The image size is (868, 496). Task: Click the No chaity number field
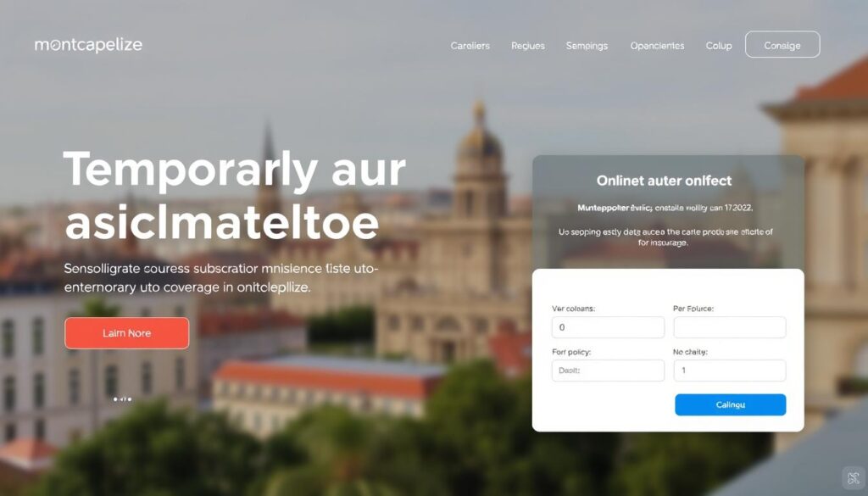pos(730,371)
